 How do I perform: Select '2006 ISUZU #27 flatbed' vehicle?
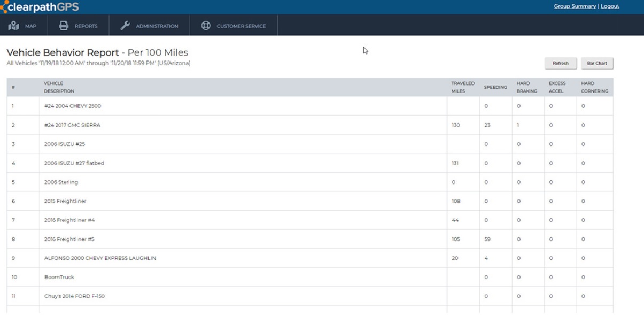click(74, 163)
